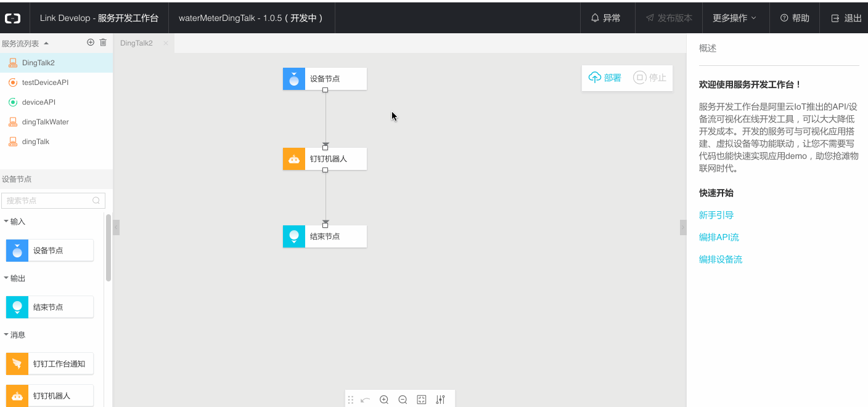Viewport: 868px width, 407px height.
Task: Fit canvas to screen icon
Action: click(422, 400)
